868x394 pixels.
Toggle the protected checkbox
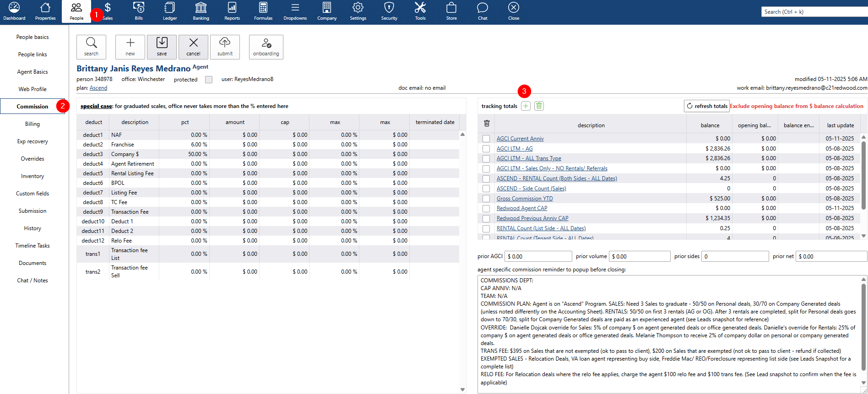pyautogui.click(x=209, y=80)
